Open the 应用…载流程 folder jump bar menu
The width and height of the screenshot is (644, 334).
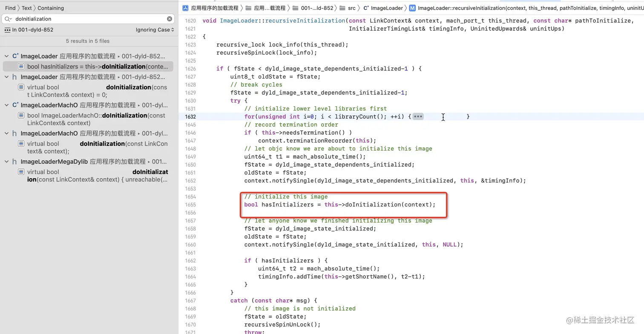tap(270, 8)
